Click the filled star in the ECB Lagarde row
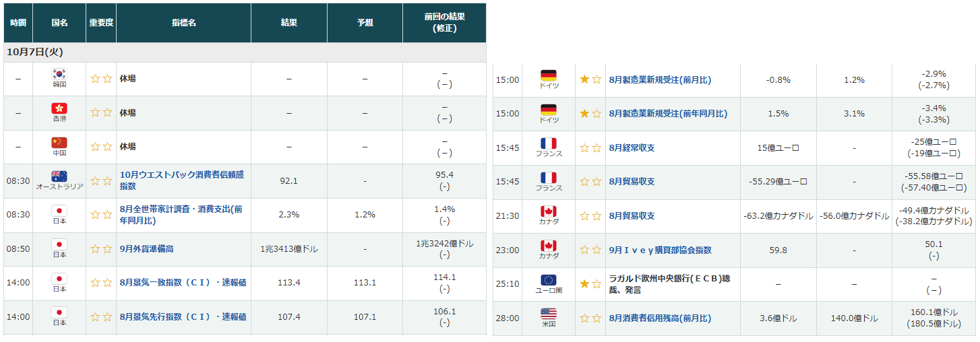Viewport: 980px width, 342px height. pyautogui.click(x=584, y=284)
